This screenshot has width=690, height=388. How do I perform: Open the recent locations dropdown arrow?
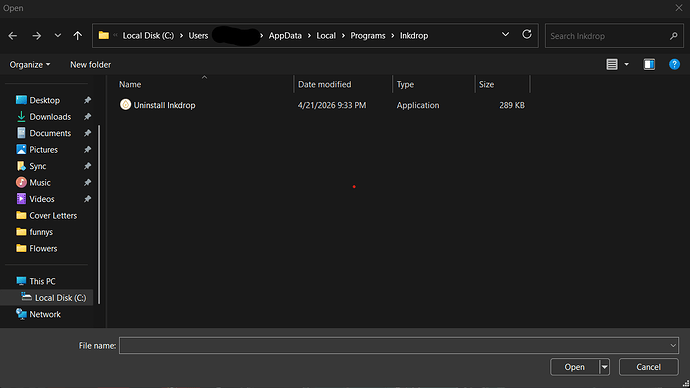58,36
